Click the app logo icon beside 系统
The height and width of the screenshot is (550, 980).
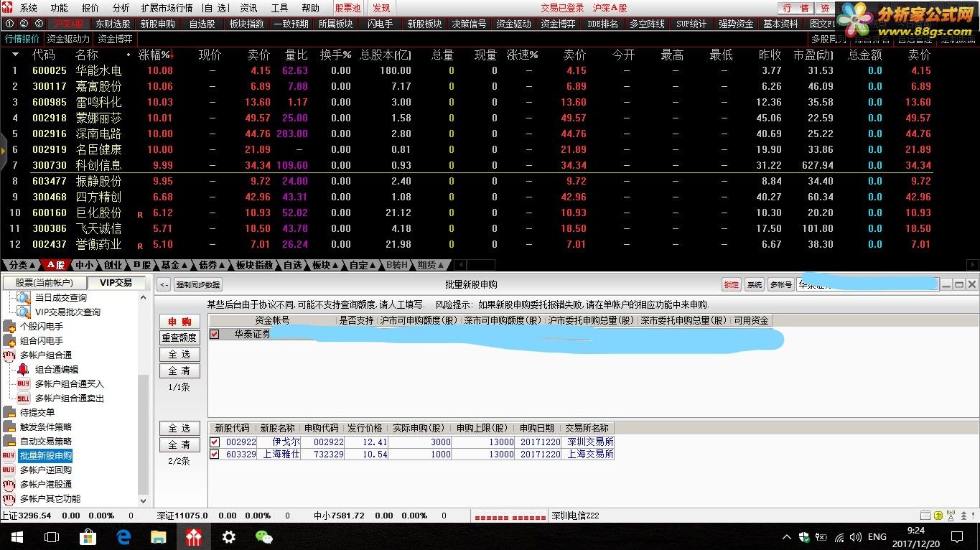(x=8, y=8)
